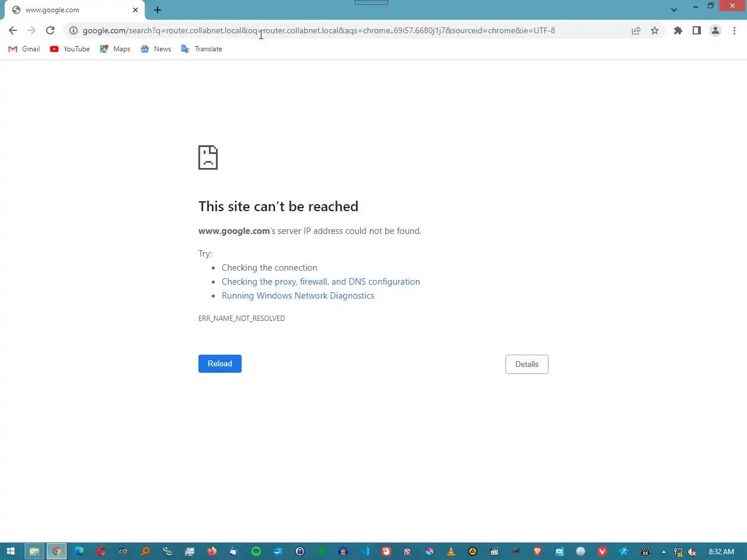The height and width of the screenshot is (560, 747).
Task: Open network status tray icon
Action: point(678,552)
